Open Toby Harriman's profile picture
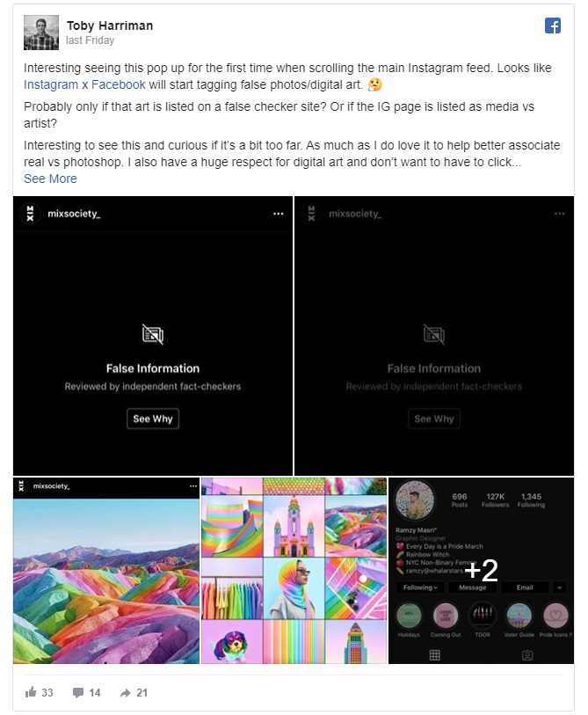 point(41,33)
